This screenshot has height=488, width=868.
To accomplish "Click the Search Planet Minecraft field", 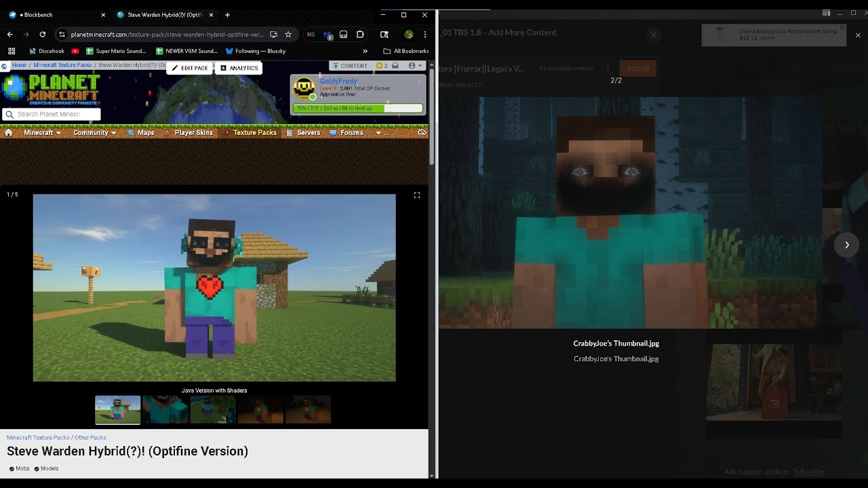I will [52, 114].
